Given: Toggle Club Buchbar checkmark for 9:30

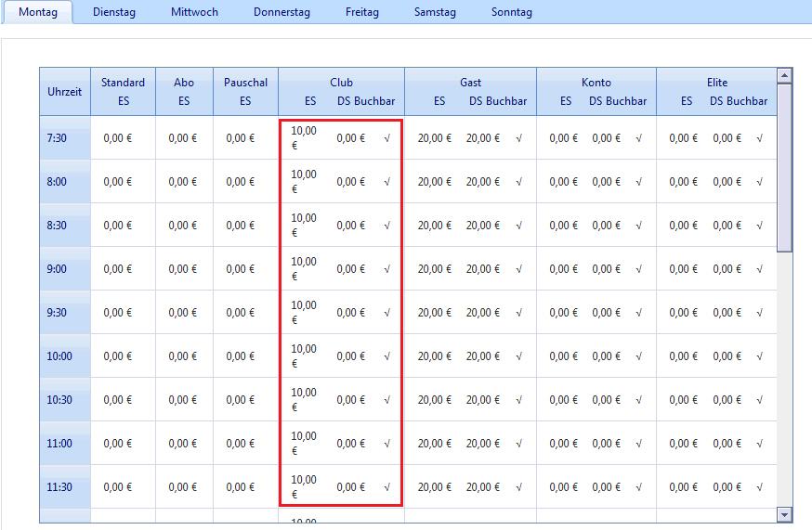Looking at the screenshot, I should (386, 313).
